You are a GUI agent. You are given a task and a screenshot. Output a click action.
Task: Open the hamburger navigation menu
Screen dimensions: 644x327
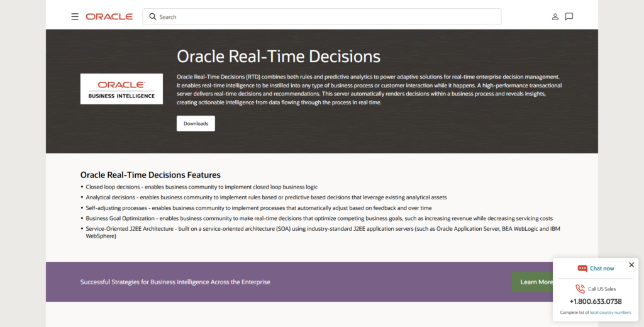click(75, 17)
